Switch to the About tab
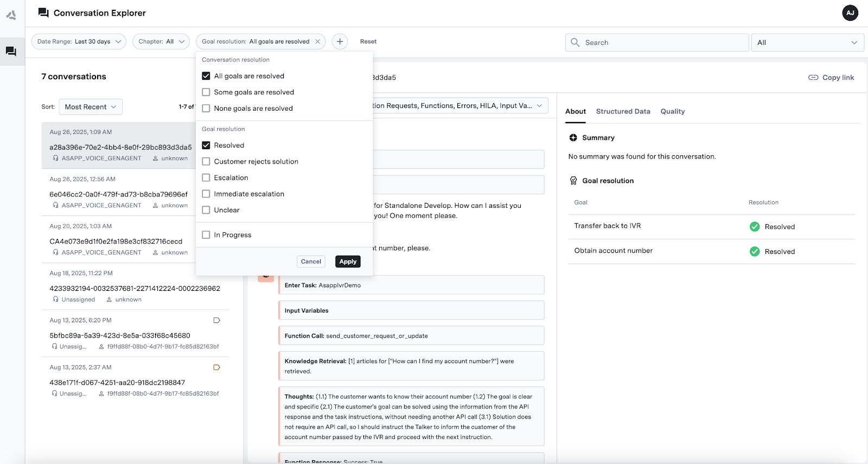The height and width of the screenshot is (464, 868). 576,111
